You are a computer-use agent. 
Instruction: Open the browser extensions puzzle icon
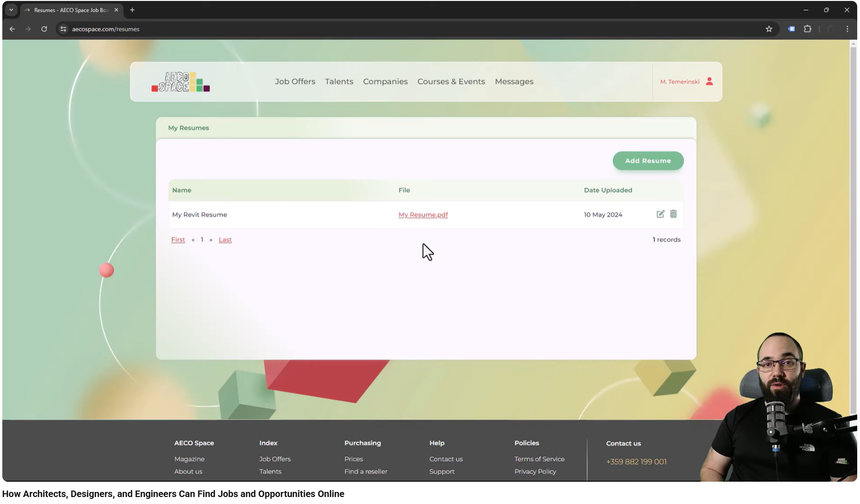coord(808,29)
